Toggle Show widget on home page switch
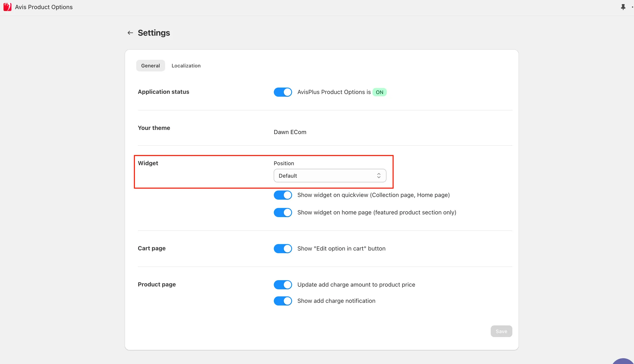The width and height of the screenshot is (634, 364). click(x=283, y=212)
